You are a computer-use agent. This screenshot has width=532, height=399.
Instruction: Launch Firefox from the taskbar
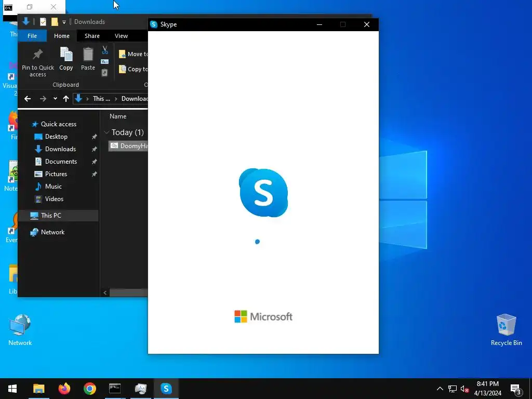click(64, 389)
